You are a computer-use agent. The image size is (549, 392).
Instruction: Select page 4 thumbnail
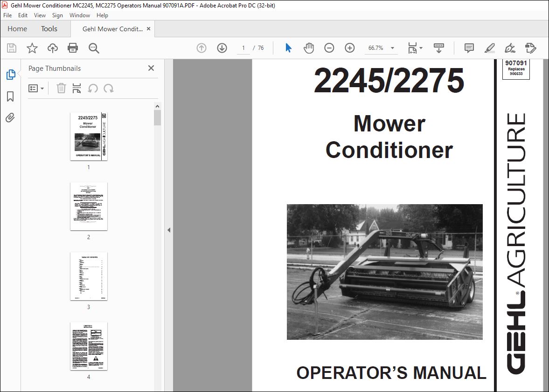(89, 346)
